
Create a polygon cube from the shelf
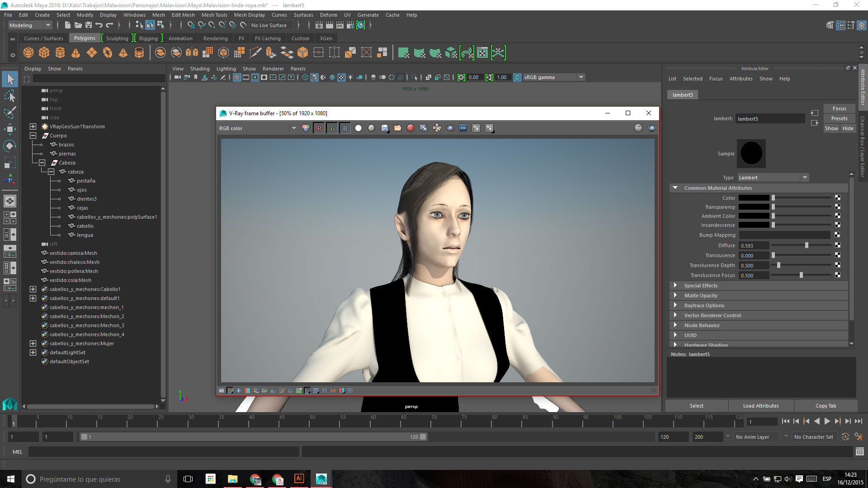click(44, 53)
